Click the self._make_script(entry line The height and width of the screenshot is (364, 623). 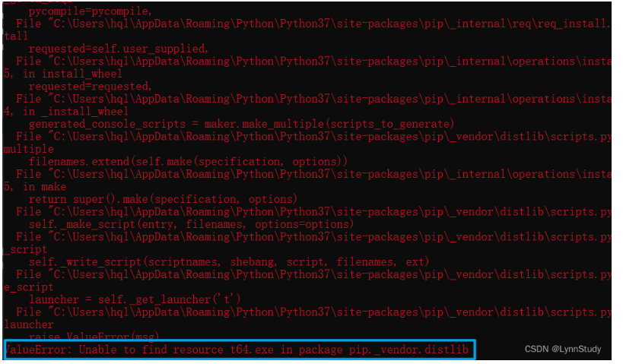[x=191, y=224]
